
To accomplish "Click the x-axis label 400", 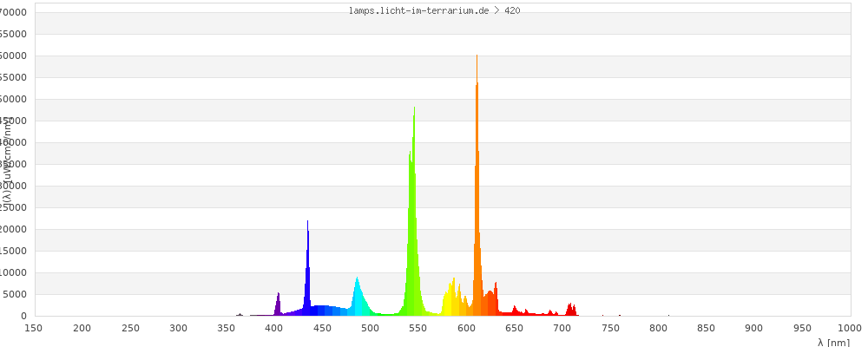I will [274, 328].
